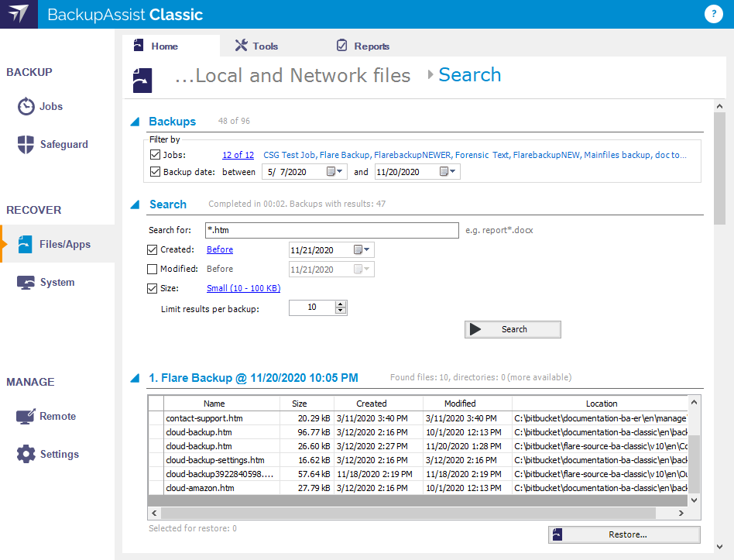Click the selected jobs names list link
The width and height of the screenshot is (734, 560).
click(x=475, y=155)
